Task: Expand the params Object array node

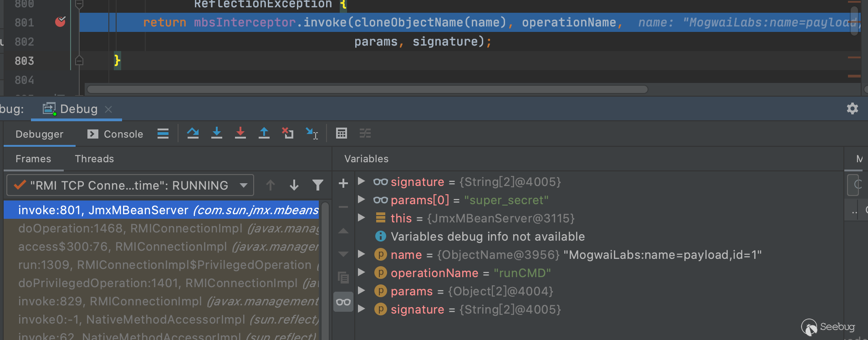Action: tap(362, 291)
